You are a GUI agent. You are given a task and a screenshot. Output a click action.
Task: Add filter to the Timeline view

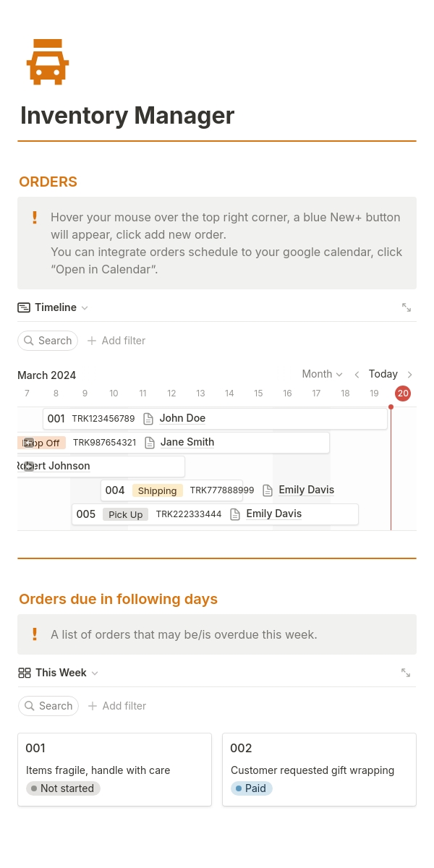116,341
